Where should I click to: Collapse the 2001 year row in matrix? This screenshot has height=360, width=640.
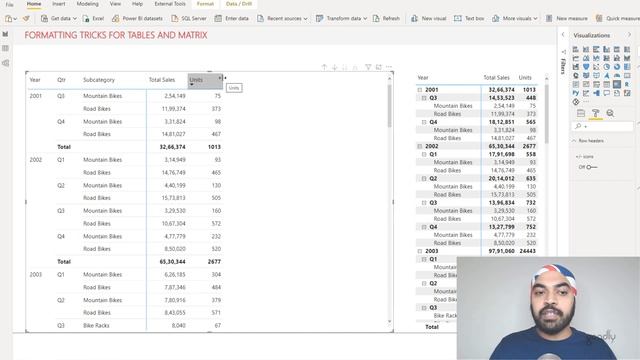pyautogui.click(x=420, y=90)
